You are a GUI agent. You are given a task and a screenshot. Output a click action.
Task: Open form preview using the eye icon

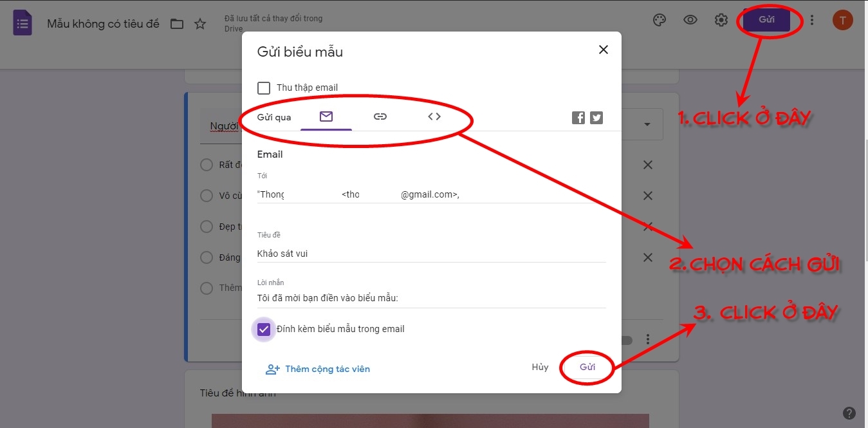tap(690, 19)
